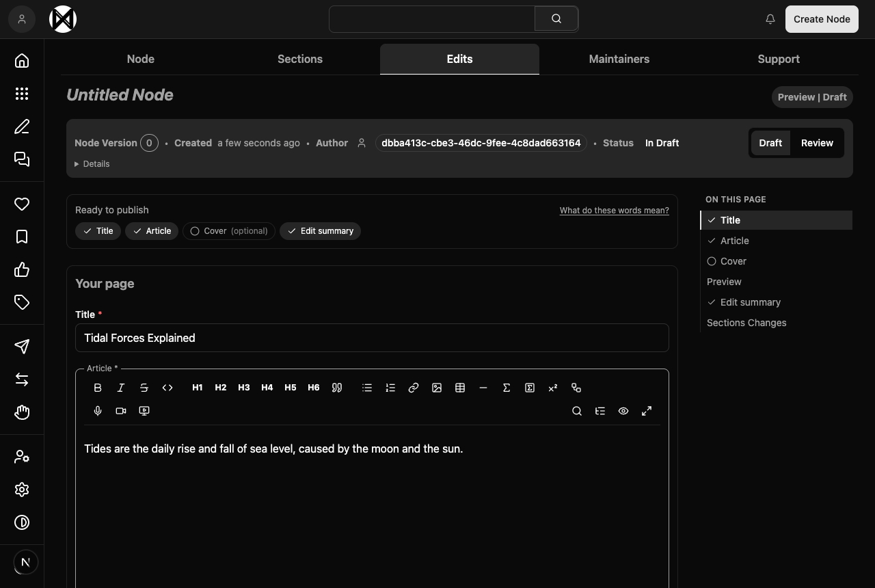Apply superscript formatting

coord(553,388)
